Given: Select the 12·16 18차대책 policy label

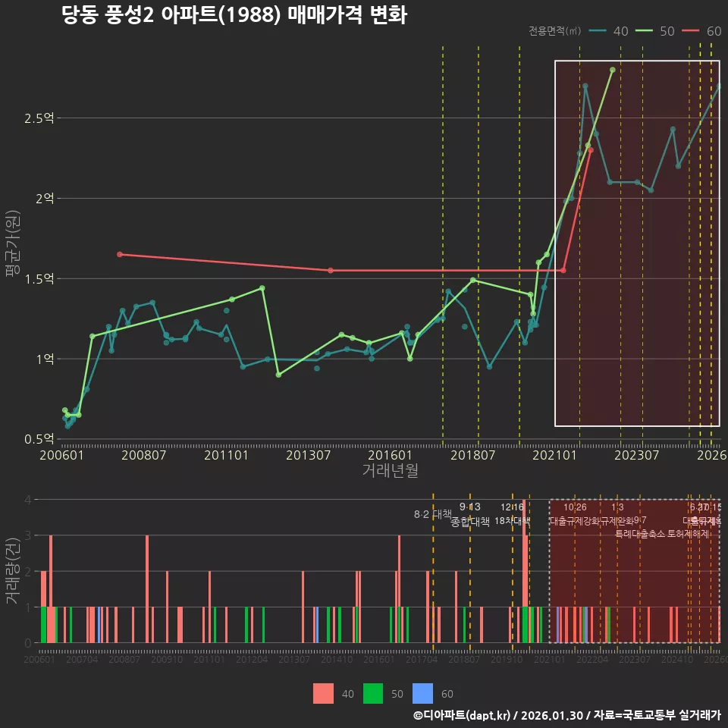Looking at the screenshot, I should [x=512, y=515].
